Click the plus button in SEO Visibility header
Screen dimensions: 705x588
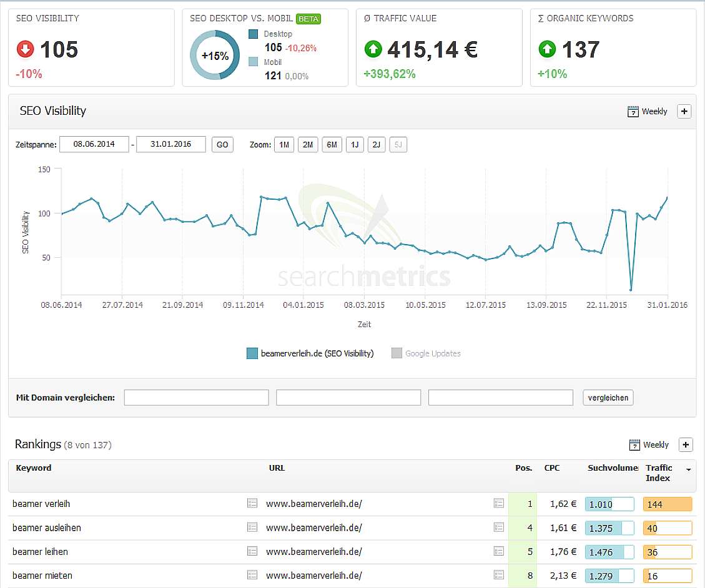coord(684,111)
